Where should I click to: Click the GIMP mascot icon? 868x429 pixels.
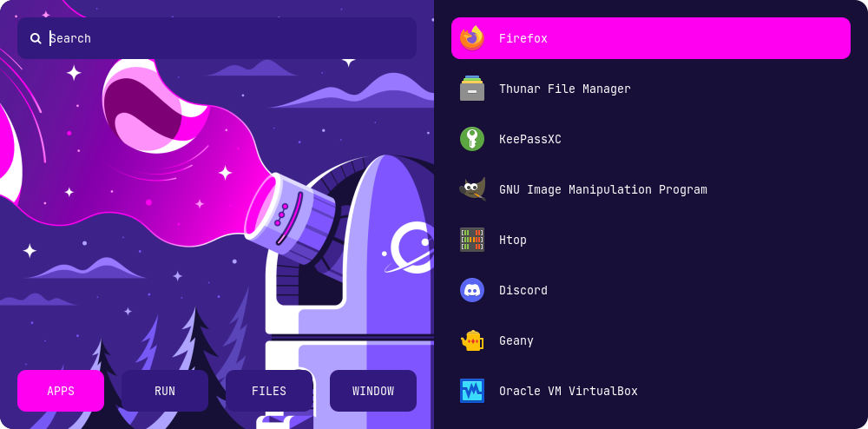coord(472,189)
